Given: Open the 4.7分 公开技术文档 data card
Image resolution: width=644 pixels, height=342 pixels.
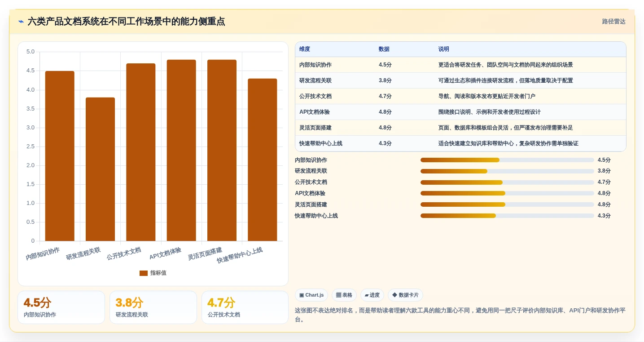Looking at the screenshot, I should tap(245, 307).
